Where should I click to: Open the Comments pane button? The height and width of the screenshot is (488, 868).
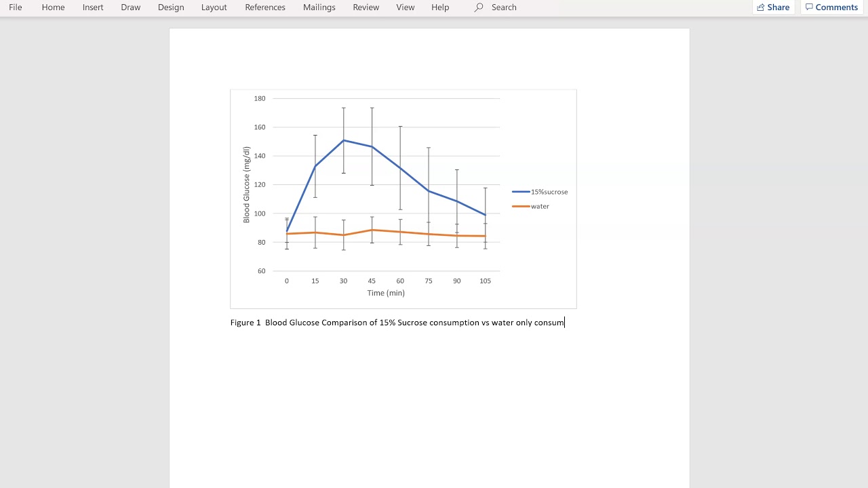(x=831, y=7)
